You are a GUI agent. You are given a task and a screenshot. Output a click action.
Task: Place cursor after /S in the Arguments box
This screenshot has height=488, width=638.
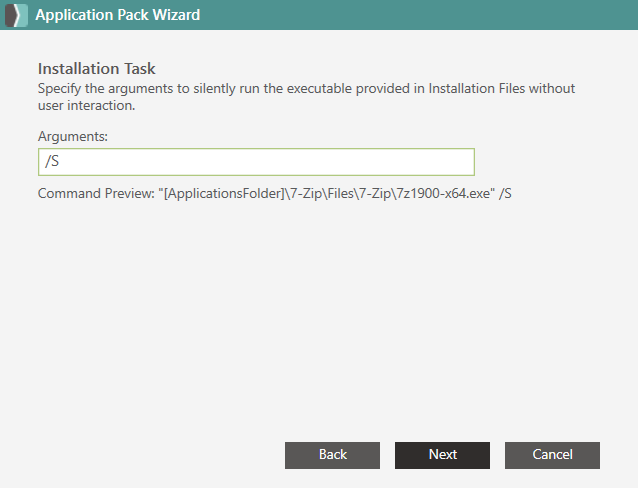pyautogui.click(x=60, y=162)
